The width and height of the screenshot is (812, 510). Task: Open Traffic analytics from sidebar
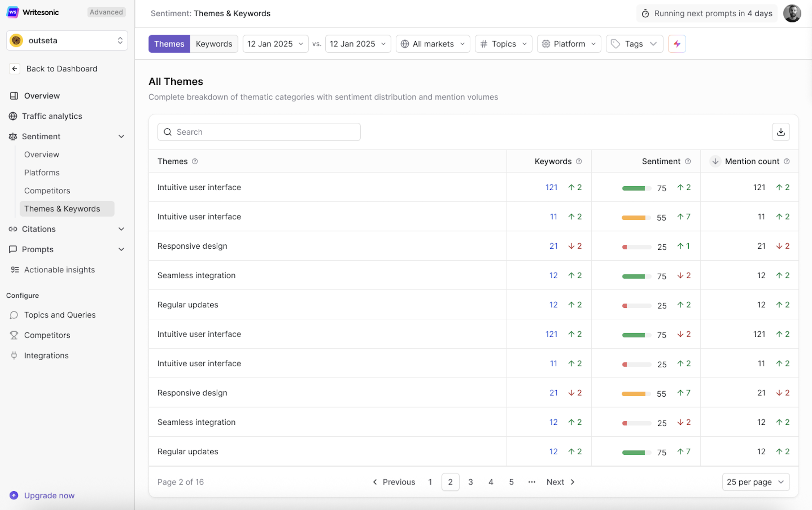[x=52, y=116]
